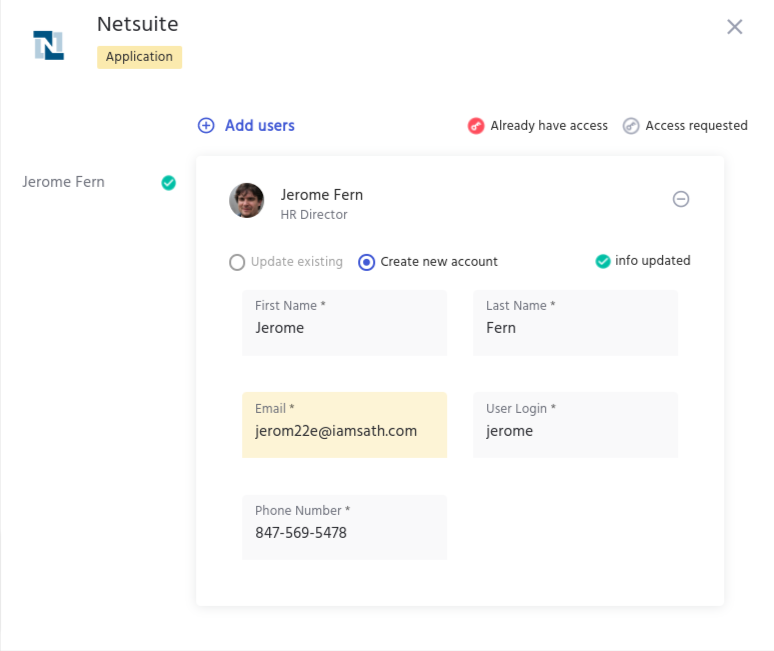Click the Netsuite application logo
The image size is (774, 651).
click(48, 45)
